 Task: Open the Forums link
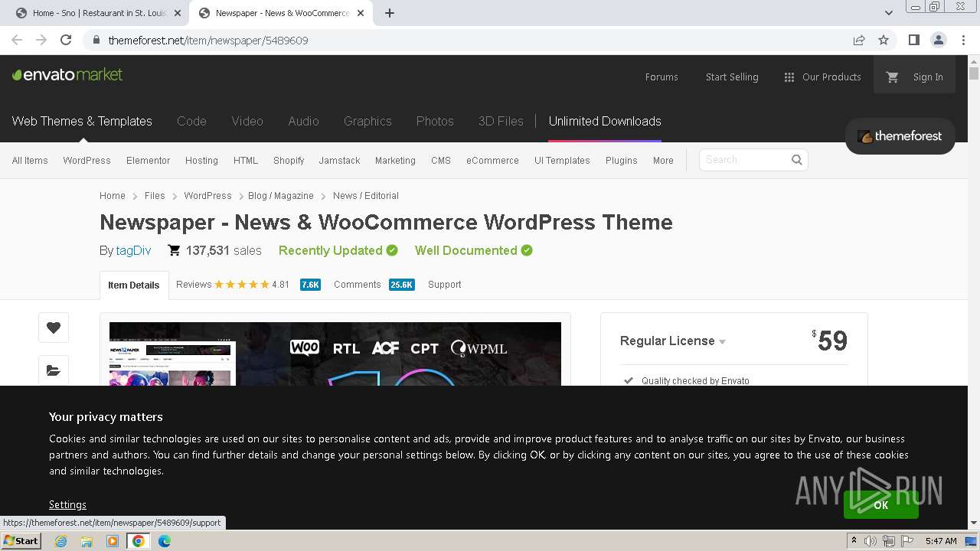coord(661,77)
